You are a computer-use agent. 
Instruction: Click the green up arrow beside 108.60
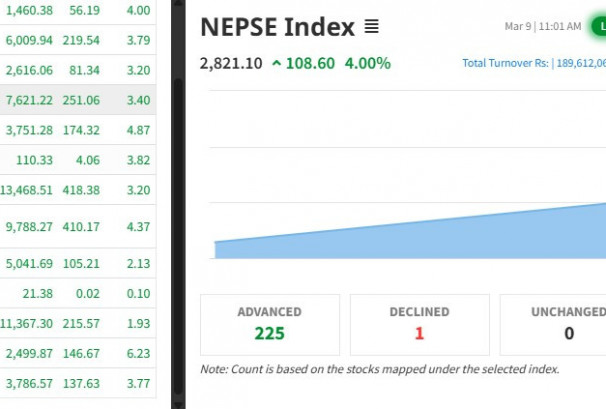[276, 63]
